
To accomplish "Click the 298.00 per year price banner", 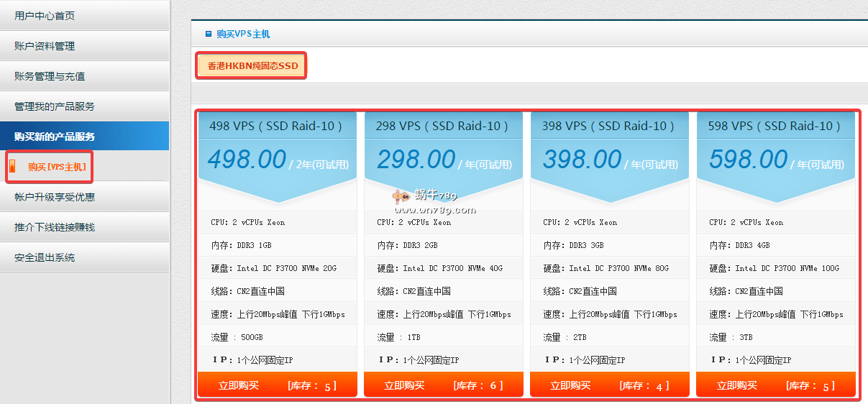I will [x=444, y=160].
